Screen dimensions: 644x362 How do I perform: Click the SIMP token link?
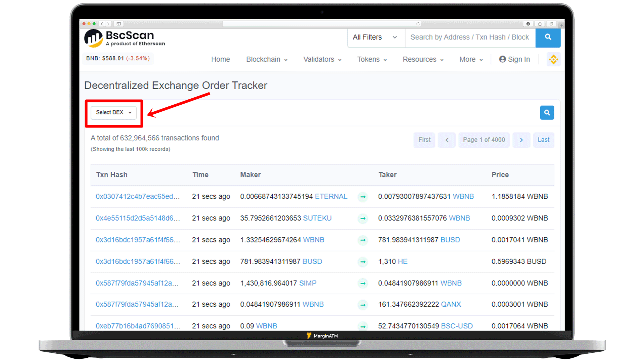tap(308, 283)
